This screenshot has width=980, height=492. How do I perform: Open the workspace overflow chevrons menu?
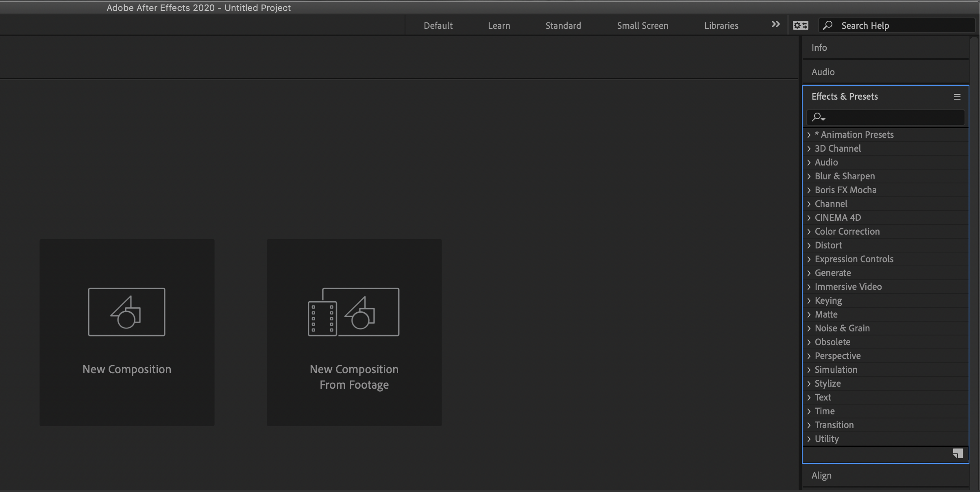click(775, 24)
